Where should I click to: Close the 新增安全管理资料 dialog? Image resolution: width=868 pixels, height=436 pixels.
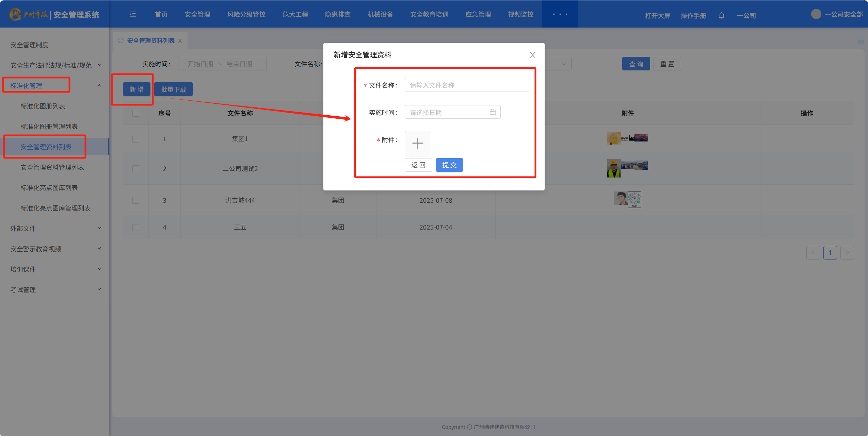pyautogui.click(x=532, y=55)
